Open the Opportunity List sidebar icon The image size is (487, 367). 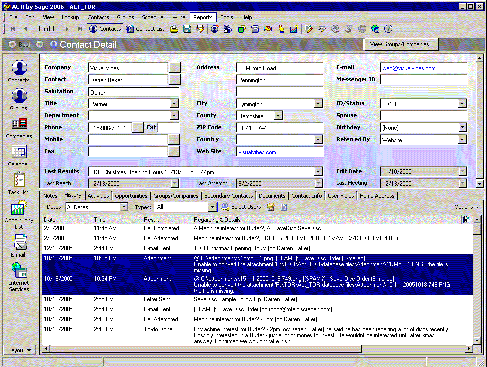point(19,214)
